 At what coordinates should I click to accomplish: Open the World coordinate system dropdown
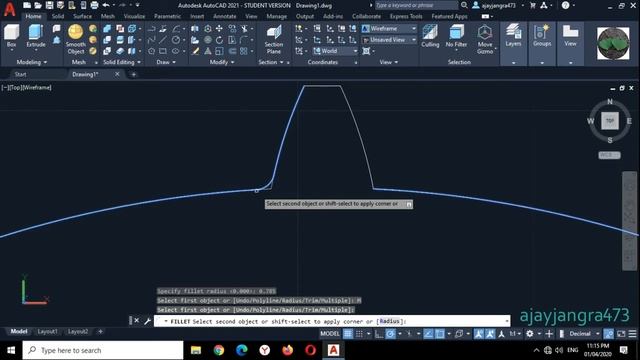pos(336,51)
